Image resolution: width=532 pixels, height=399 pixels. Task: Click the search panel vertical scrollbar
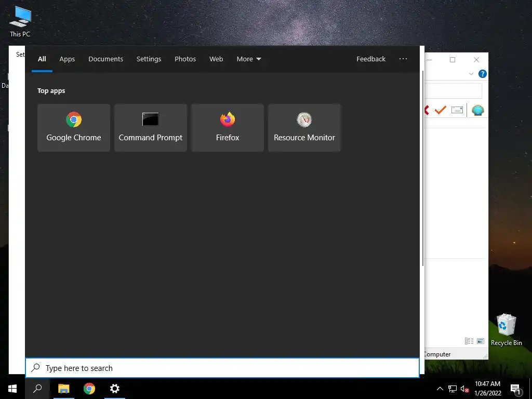[423, 169]
